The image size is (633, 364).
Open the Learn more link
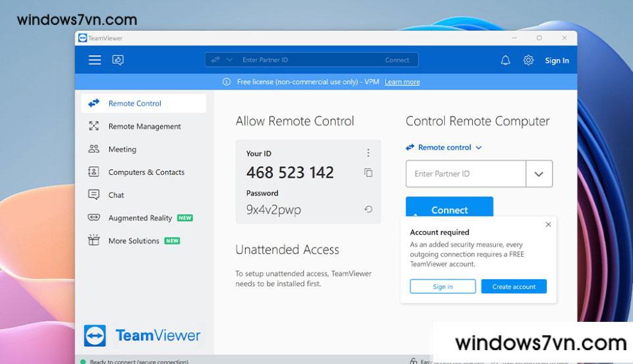pos(402,82)
